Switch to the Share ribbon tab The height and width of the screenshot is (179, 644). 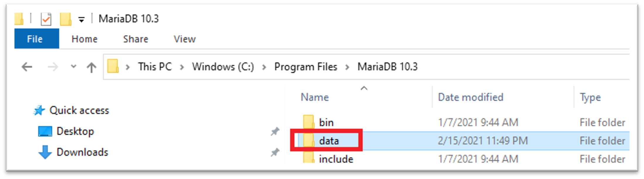coord(136,39)
